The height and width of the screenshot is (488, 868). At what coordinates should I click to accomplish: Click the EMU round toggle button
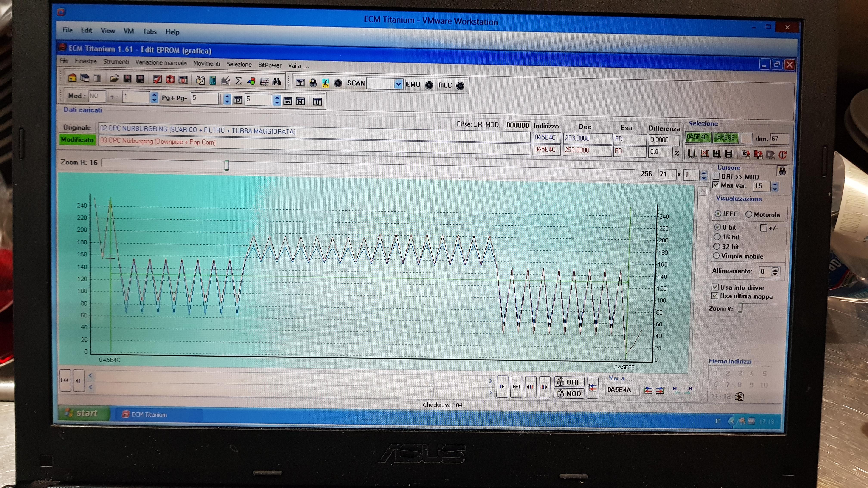point(429,85)
